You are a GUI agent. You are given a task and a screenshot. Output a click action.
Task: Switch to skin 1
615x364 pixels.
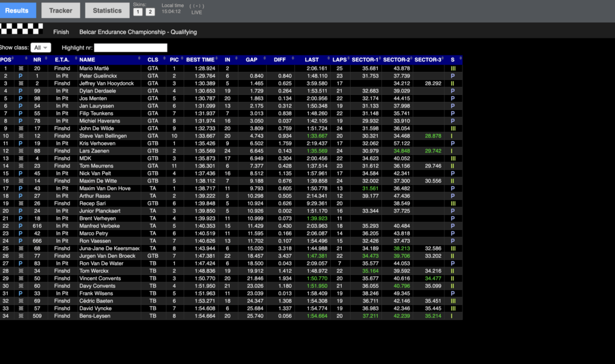(138, 12)
